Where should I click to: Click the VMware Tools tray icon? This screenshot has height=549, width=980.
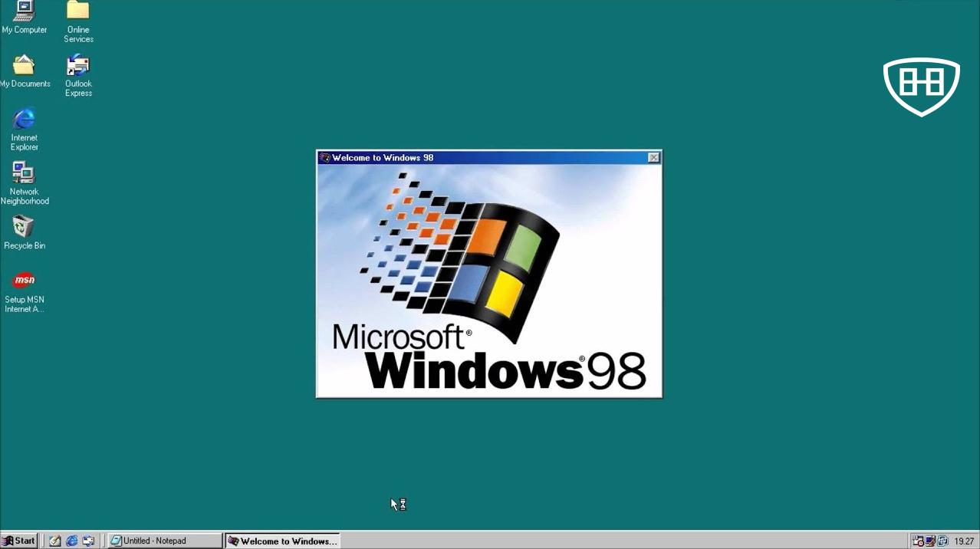[x=942, y=541]
